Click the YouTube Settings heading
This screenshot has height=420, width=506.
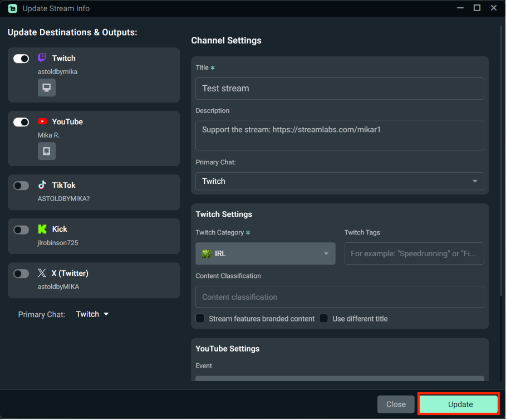[x=228, y=349]
